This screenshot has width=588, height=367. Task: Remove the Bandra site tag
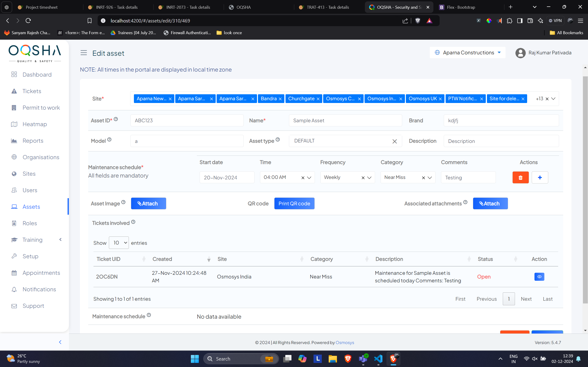[280, 99]
